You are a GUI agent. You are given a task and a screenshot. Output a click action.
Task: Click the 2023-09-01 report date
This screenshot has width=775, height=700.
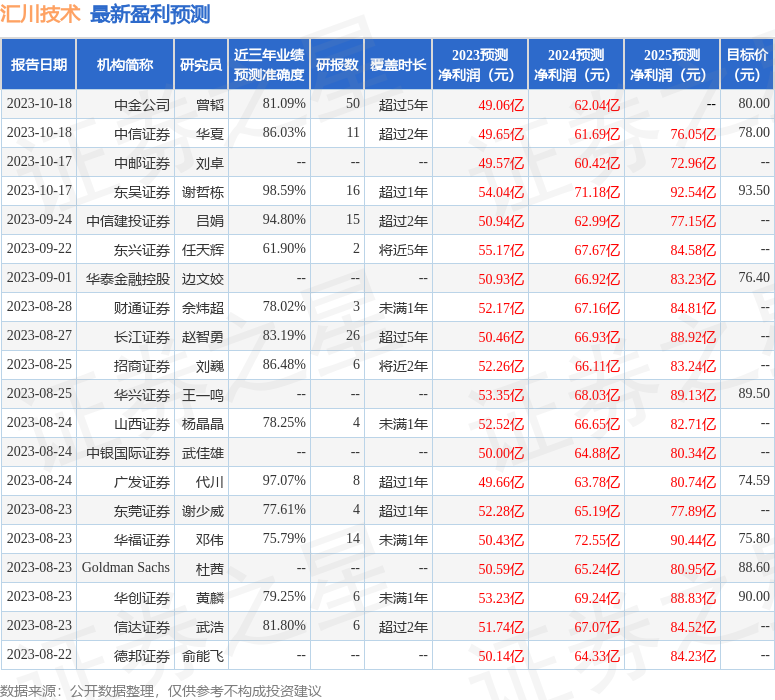coord(39,277)
